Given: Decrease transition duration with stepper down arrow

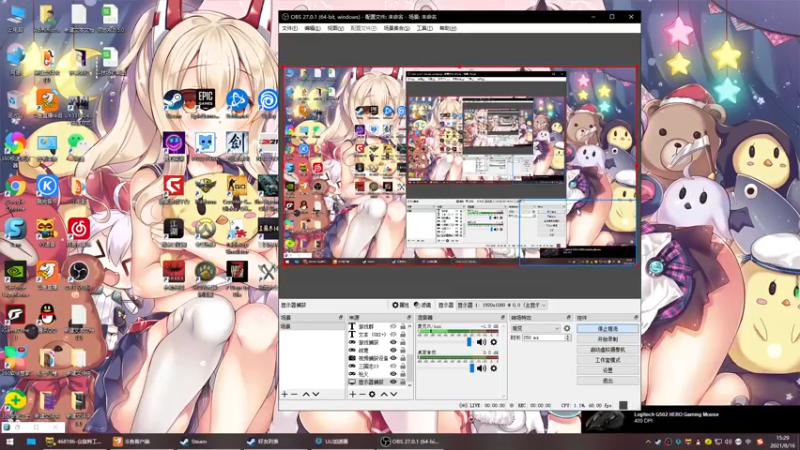Looking at the screenshot, I should click(568, 339).
